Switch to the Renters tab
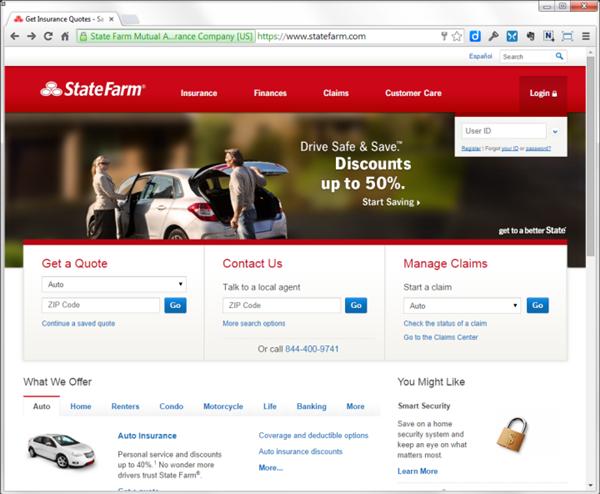This screenshot has width=600, height=494. pos(125,407)
